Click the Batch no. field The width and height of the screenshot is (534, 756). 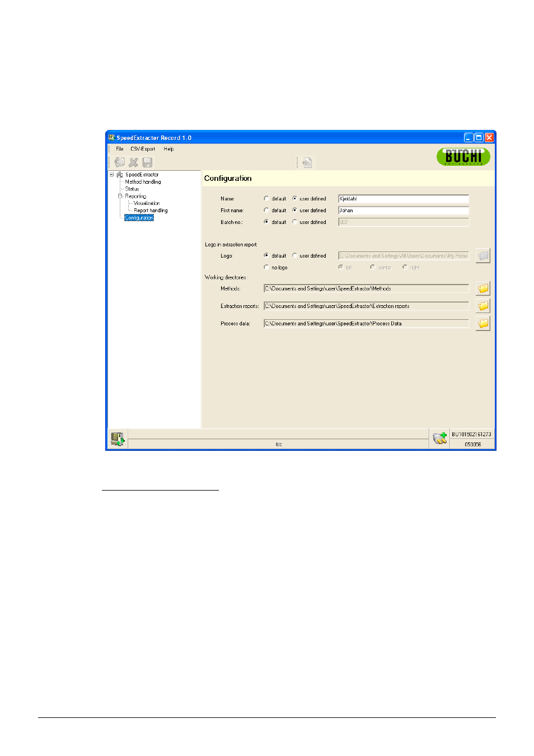(x=404, y=222)
